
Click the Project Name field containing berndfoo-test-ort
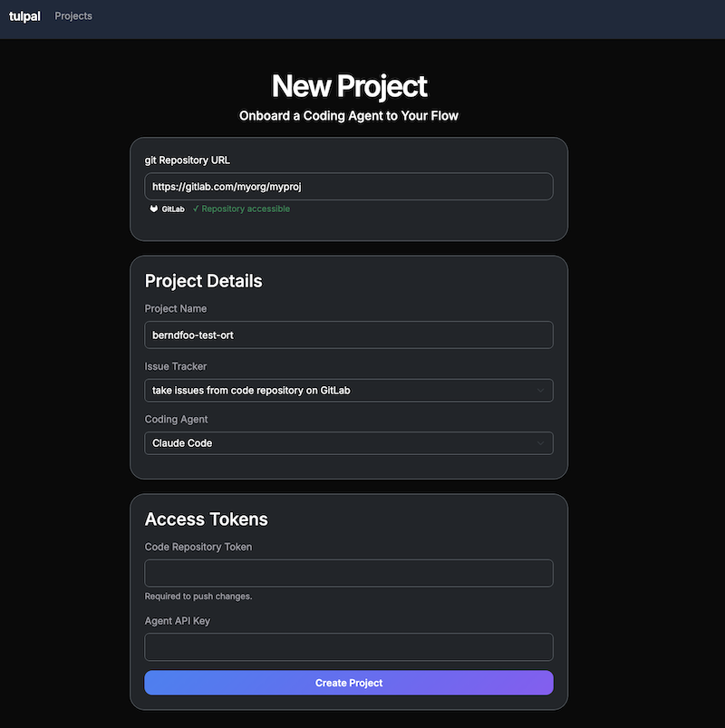(349, 335)
